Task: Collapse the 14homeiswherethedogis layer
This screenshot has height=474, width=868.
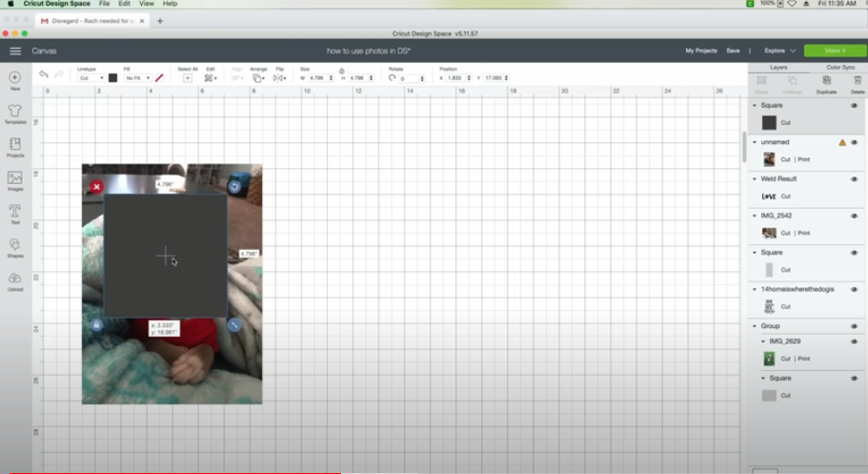Action: (755, 289)
